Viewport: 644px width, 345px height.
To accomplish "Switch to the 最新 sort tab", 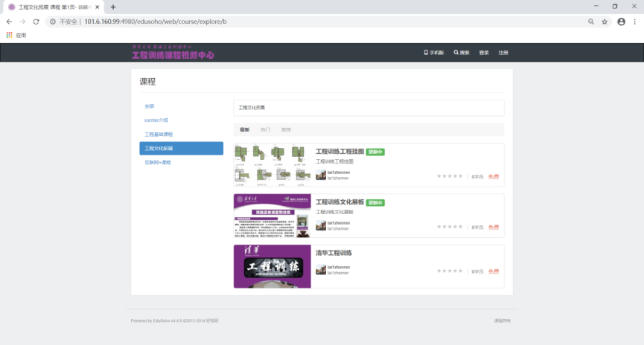I will click(244, 129).
